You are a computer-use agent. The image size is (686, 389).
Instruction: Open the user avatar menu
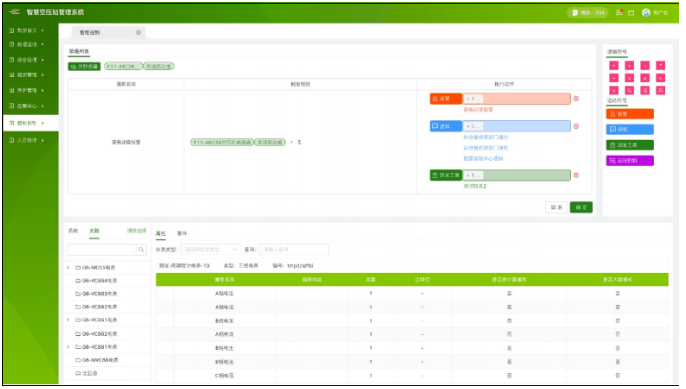[x=646, y=13]
